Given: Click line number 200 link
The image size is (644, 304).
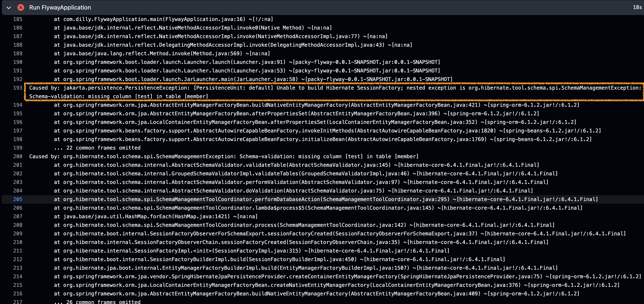Looking at the screenshot, I should pos(18,156).
